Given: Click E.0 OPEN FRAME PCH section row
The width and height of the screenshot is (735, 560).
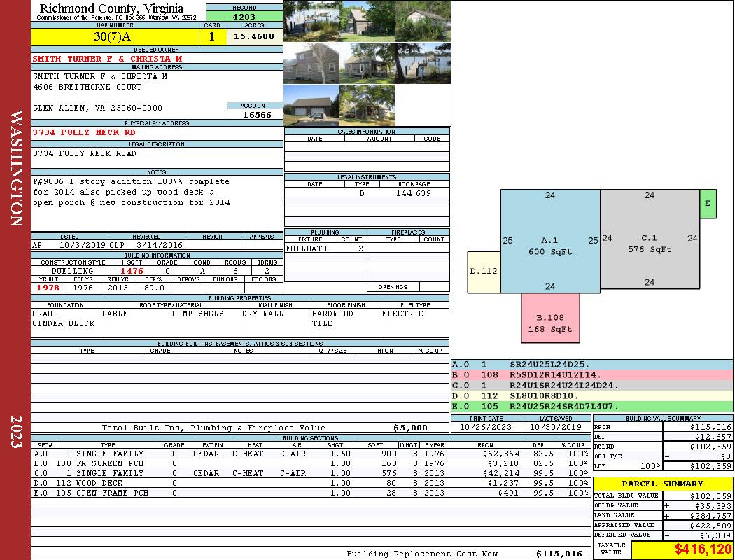Looking at the screenshot, I should coord(310,493).
